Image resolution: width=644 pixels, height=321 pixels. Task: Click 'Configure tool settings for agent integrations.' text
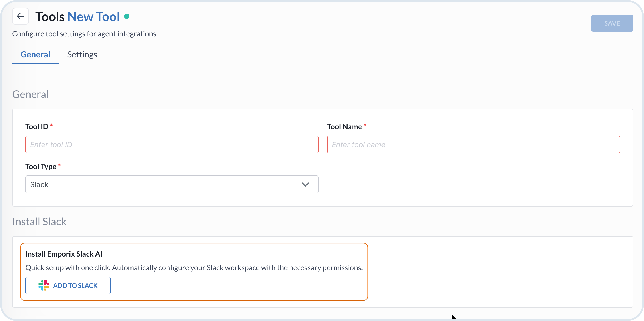pyautogui.click(x=85, y=34)
